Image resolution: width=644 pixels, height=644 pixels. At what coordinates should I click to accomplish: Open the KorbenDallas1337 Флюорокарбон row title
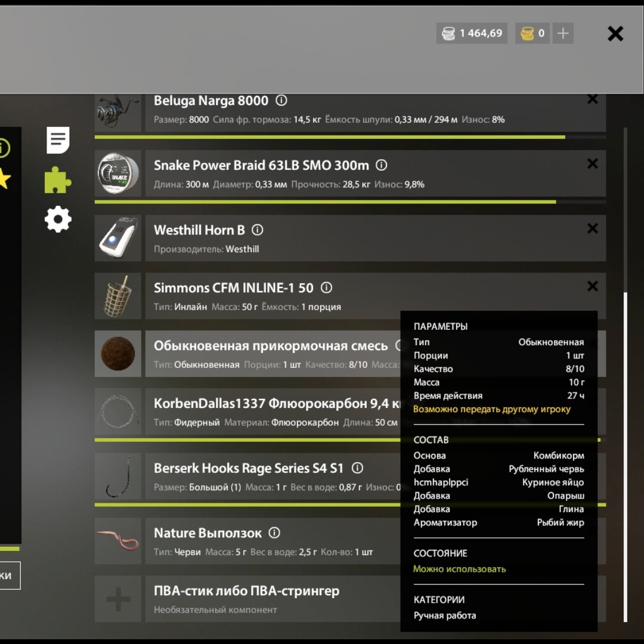point(277,403)
